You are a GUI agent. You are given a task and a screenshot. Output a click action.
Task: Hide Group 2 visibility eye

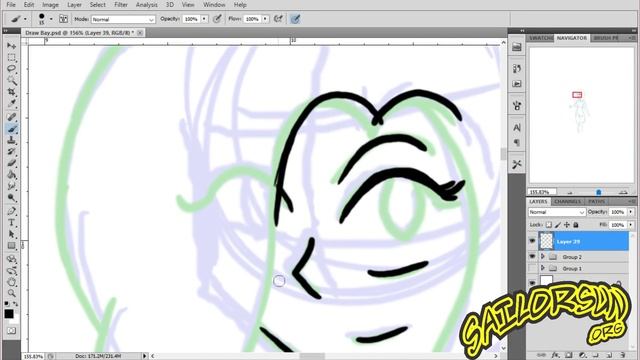(532, 257)
